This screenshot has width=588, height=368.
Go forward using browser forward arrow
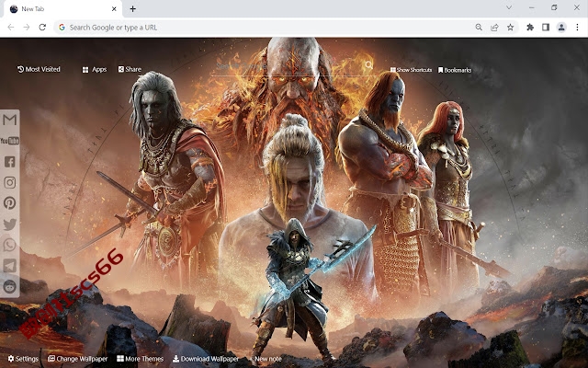pyautogui.click(x=27, y=27)
